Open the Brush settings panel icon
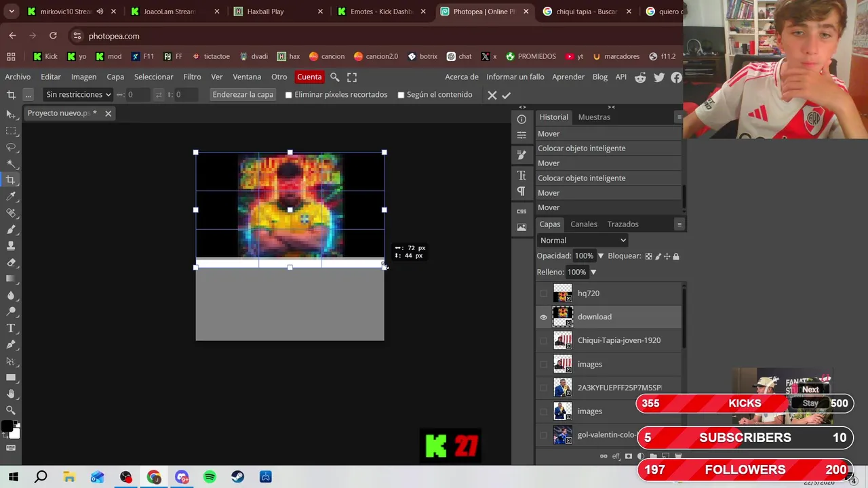 pyautogui.click(x=521, y=155)
